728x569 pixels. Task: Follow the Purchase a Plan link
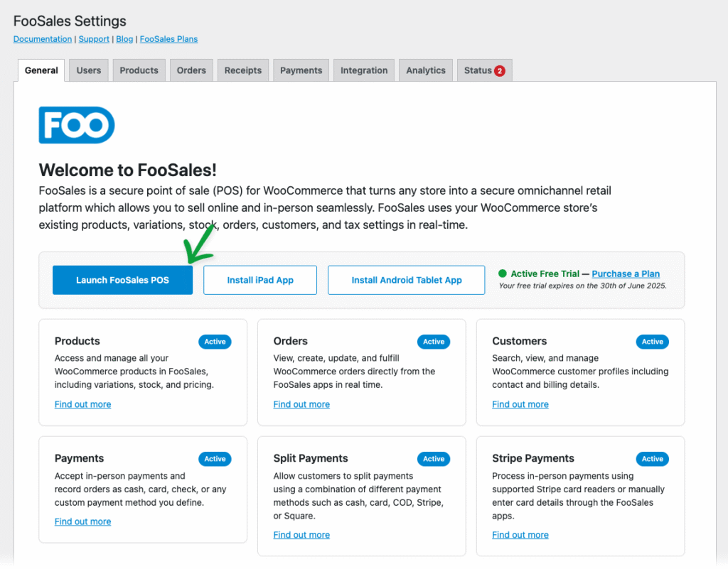(x=626, y=273)
